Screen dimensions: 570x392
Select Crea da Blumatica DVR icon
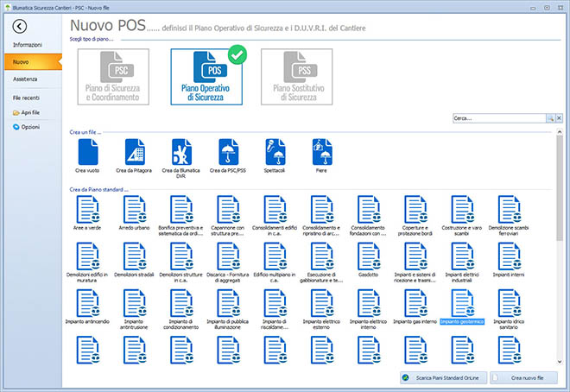click(x=182, y=152)
